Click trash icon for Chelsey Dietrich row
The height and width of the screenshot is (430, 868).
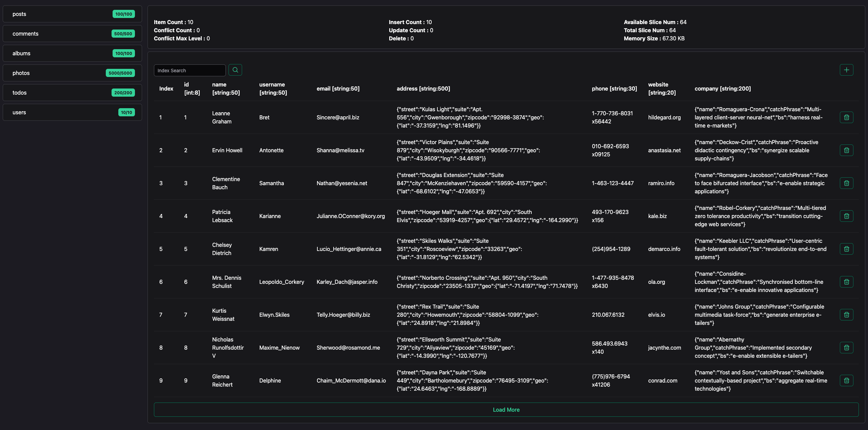point(846,249)
